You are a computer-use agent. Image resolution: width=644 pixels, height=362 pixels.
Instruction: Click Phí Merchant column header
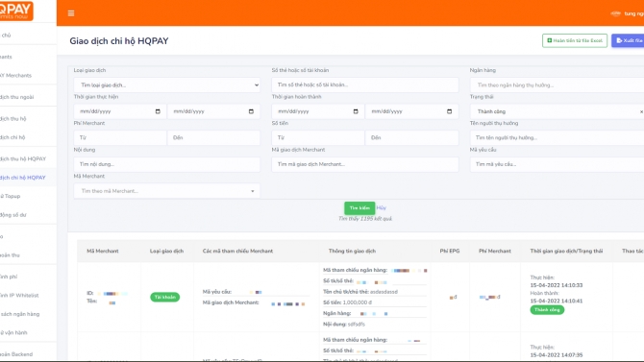495,252
